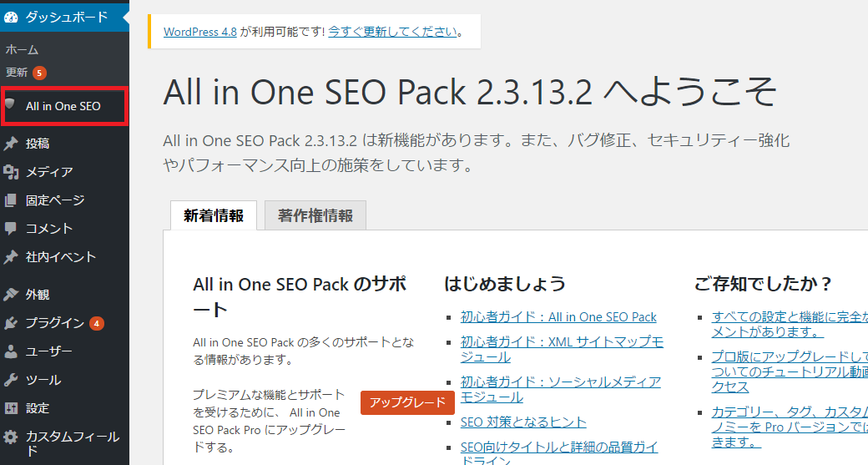Click the All in One SEO Pack 2.3.13.2 へようこそ title

(x=470, y=91)
